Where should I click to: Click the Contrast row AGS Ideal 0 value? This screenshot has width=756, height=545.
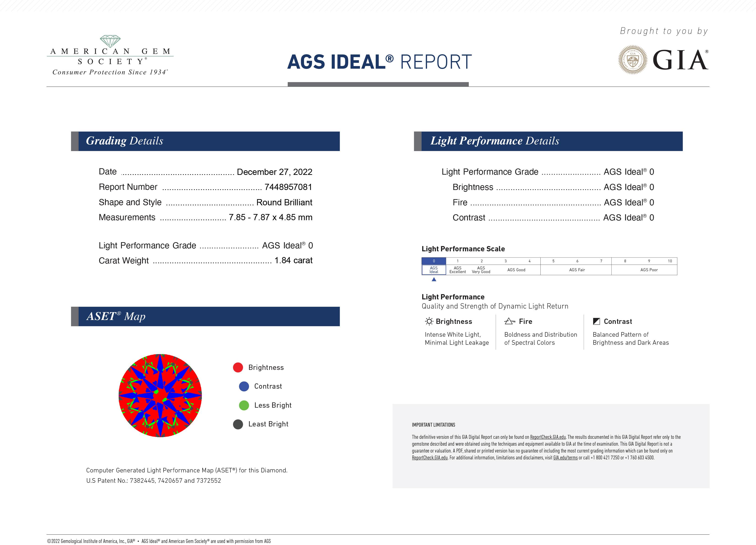coord(629,217)
